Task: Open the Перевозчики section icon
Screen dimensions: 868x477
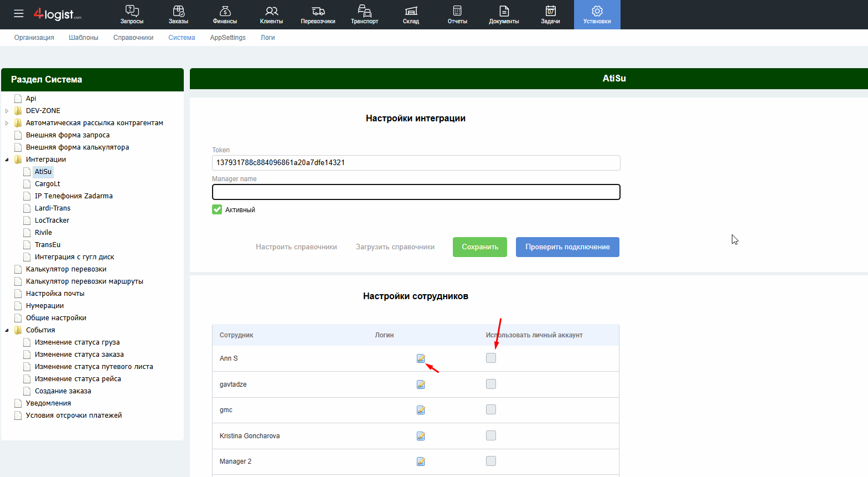Action: tap(318, 11)
